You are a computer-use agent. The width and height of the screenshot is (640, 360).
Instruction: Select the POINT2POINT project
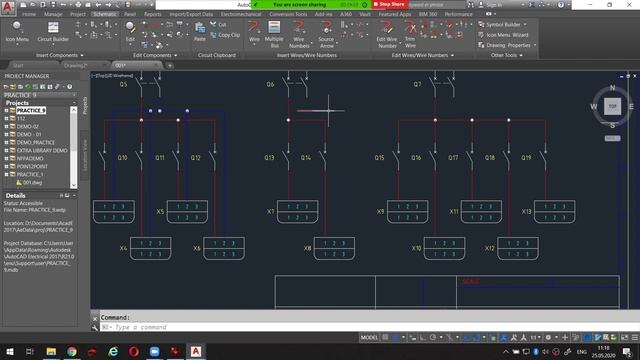[x=32, y=167]
